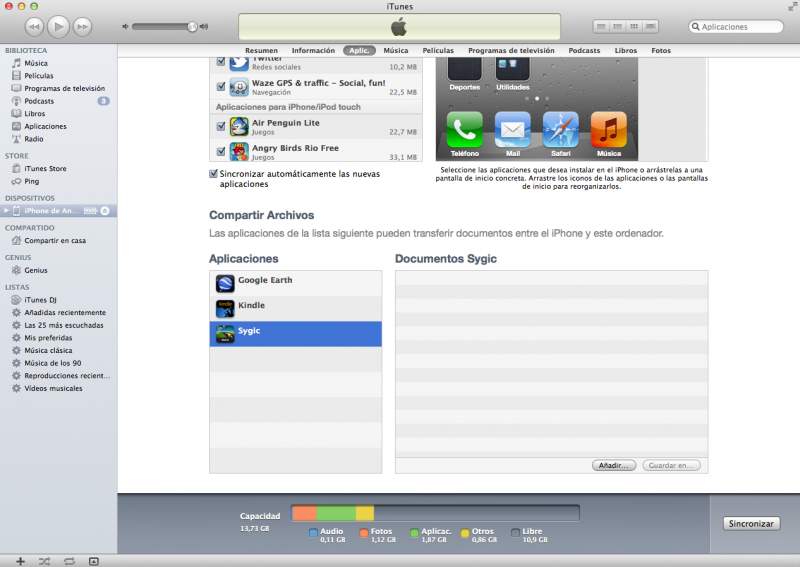
Task: Click the Angry Birds Rio Free icon
Action: coord(239,152)
